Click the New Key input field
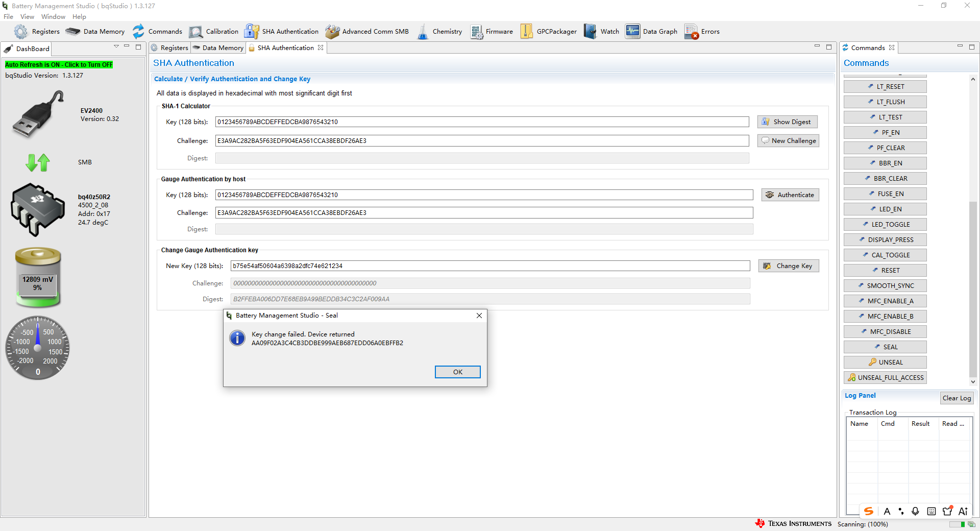The width and height of the screenshot is (980, 531). pyautogui.click(x=490, y=266)
